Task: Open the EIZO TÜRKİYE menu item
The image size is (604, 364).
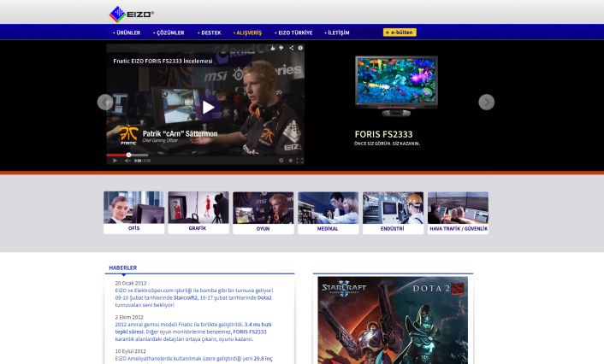Action: pyautogui.click(x=293, y=32)
